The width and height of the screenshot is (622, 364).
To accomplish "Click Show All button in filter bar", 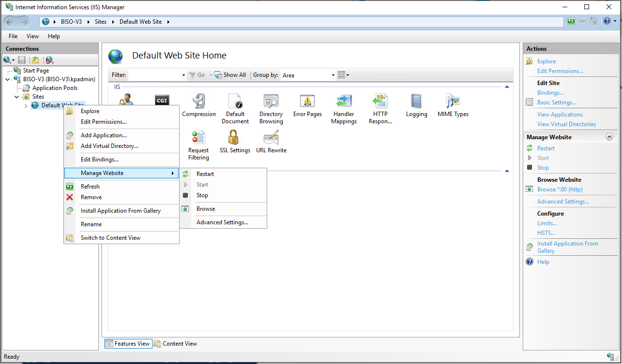I will pos(230,75).
